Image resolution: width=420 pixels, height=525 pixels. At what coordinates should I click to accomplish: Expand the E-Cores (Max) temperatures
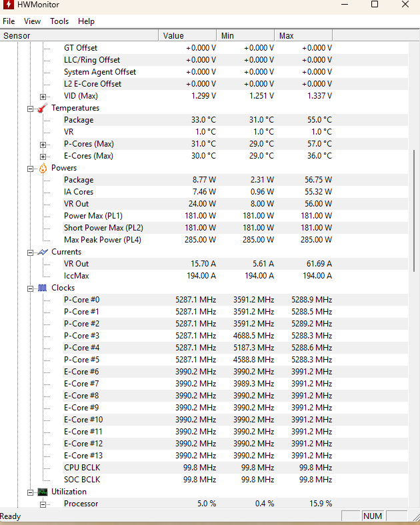point(43,156)
